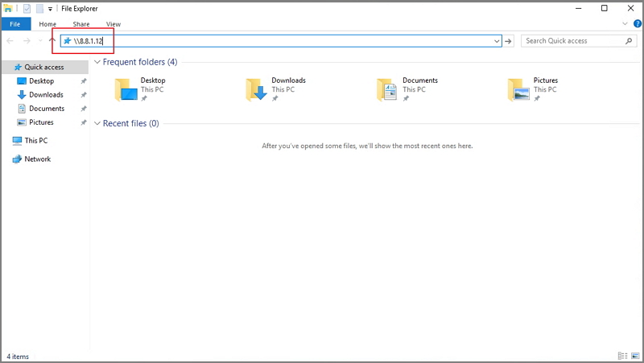Switch to Details view in status bar
Viewport: 644px width, 363px height.
[622, 356]
